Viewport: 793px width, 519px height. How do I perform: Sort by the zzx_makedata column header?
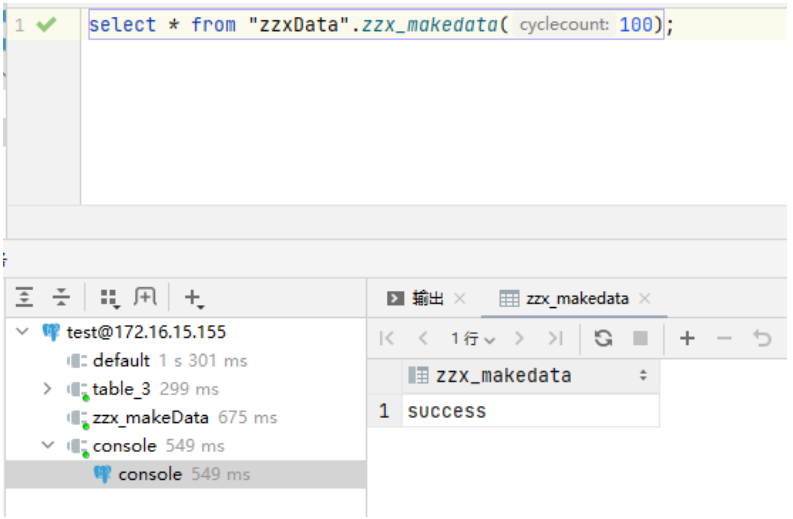(504, 376)
